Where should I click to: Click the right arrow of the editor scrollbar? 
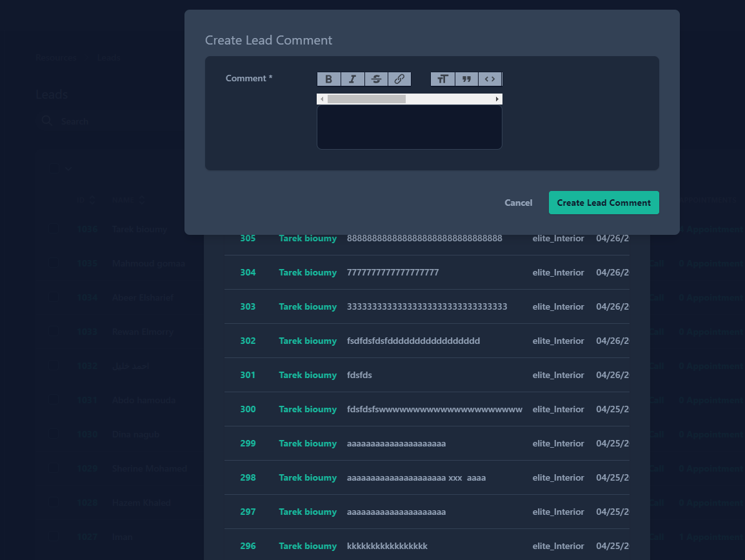(497, 99)
